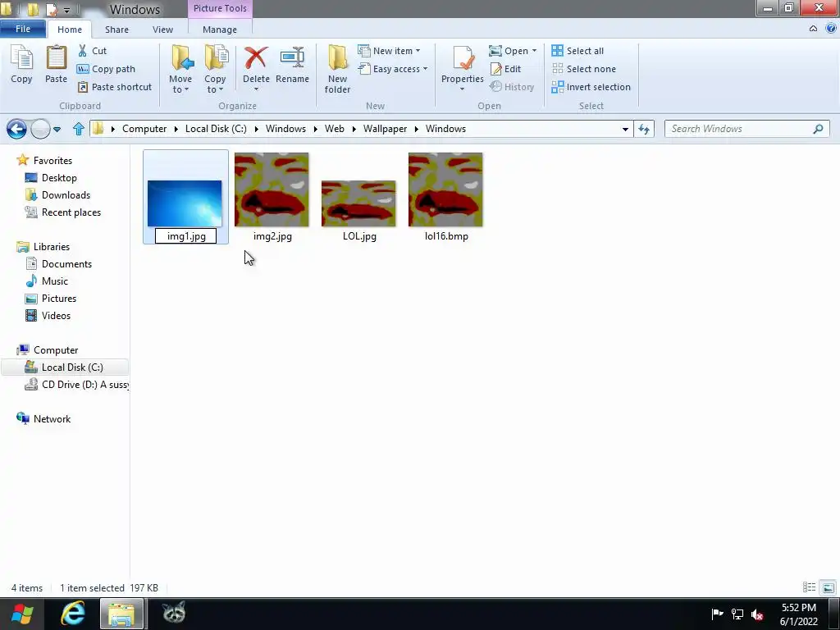Select the LOL.jpg thumbnail
This screenshot has width=840, height=630.
coord(358,203)
